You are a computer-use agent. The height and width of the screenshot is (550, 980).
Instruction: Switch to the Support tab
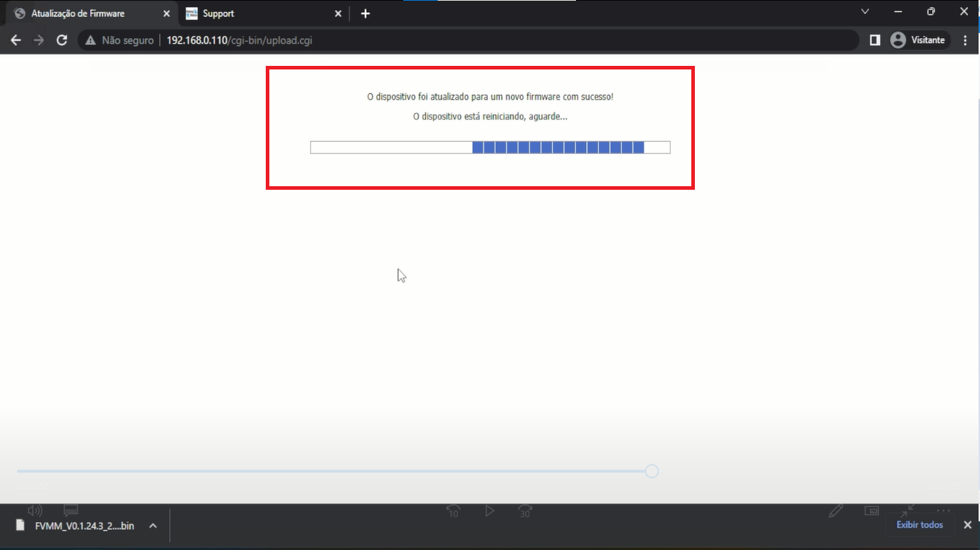click(258, 14)
